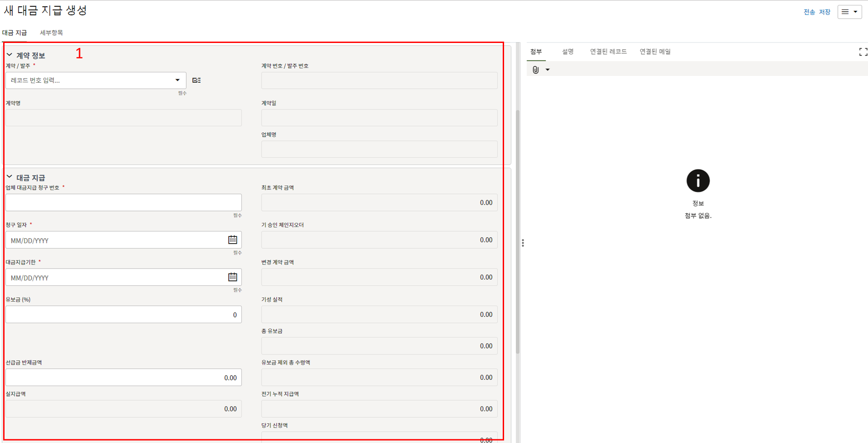The width and height of the screenshot is (868, 443).
Task: Open calendar picker for 대금지급기한
Action: pos(232,277)
